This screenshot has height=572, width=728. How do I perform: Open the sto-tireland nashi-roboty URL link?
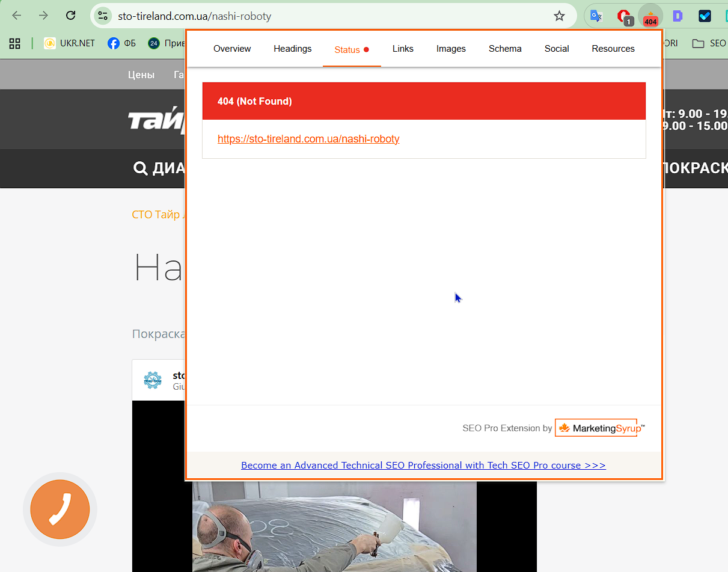pos(308,139)
